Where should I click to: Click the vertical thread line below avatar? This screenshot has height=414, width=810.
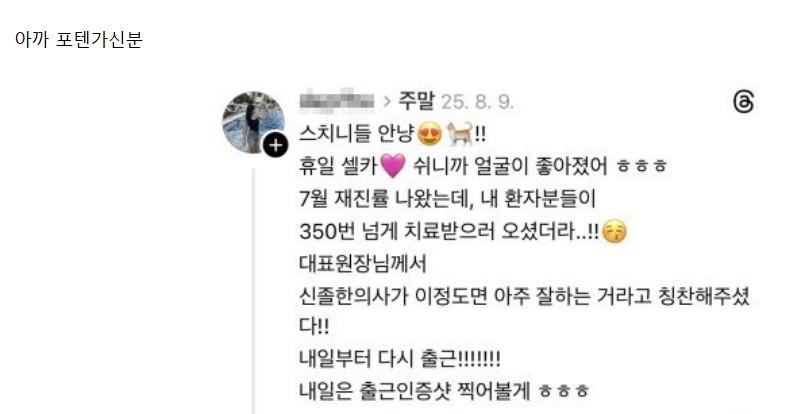point(254,291)
